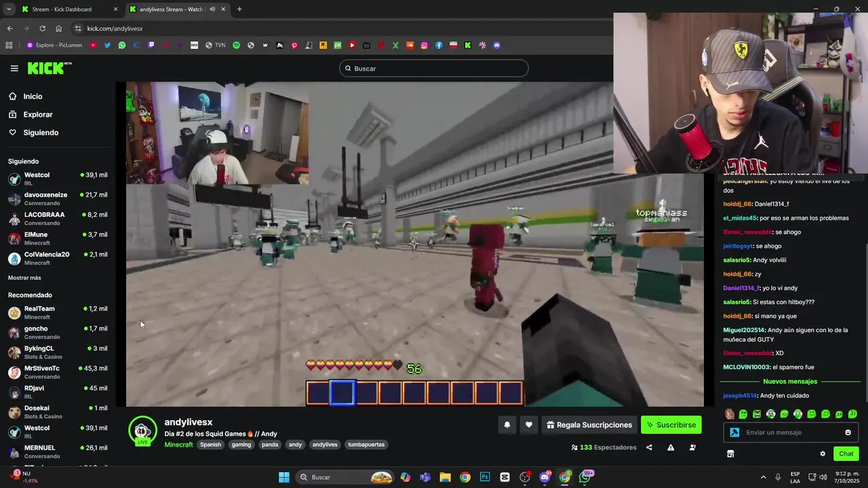868x488 pixels.
Task: Reload the page
Action: [x=42, y=28]
